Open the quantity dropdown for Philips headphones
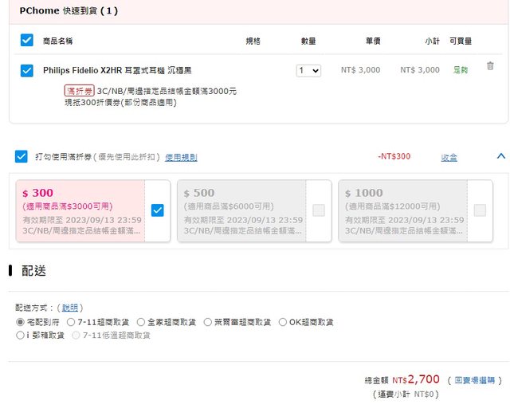This screenshot has height=420, width=510. tap(308, 70)
